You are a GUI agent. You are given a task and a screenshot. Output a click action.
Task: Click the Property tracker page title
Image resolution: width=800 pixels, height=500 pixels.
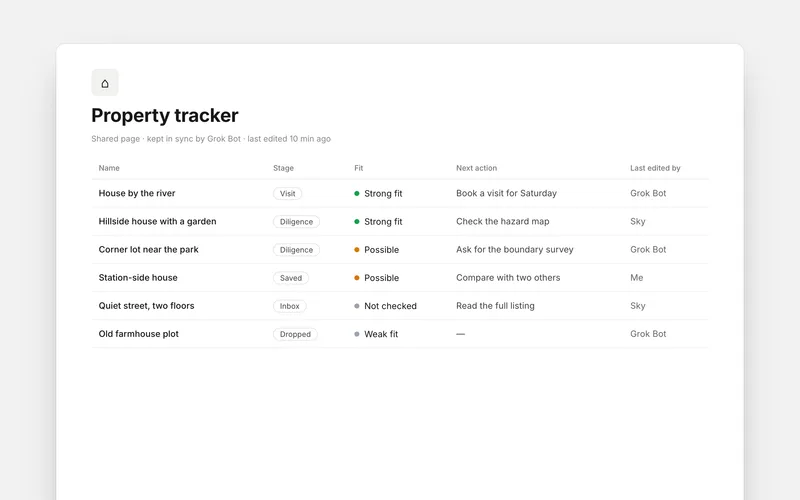164,115
